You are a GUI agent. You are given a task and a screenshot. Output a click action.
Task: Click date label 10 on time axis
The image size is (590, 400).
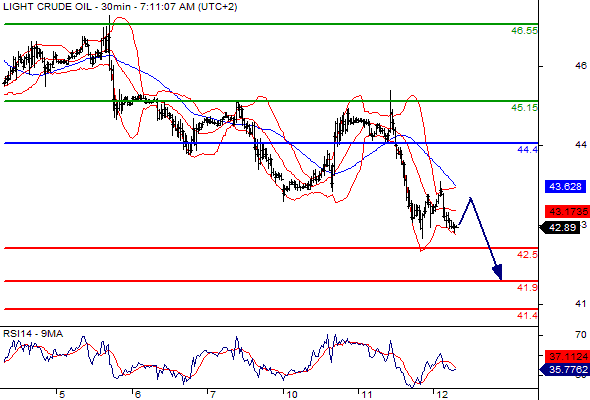click(292, 395)
